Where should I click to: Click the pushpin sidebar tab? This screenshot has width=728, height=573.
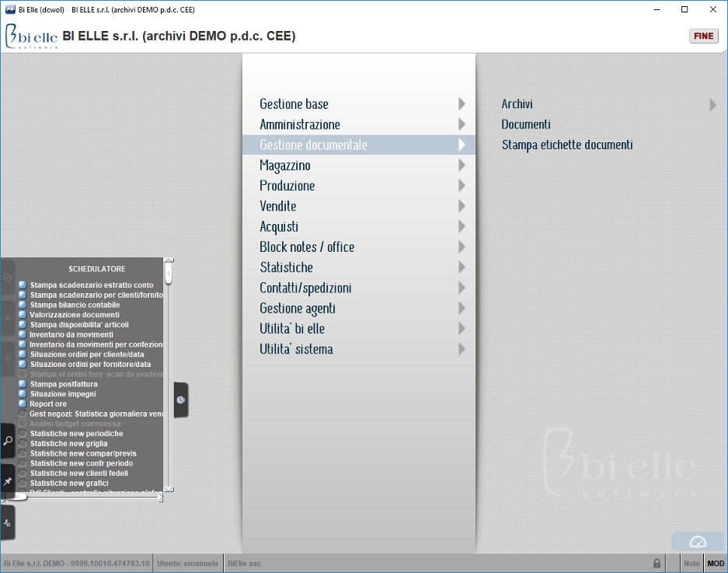click(x=8, y=481)
